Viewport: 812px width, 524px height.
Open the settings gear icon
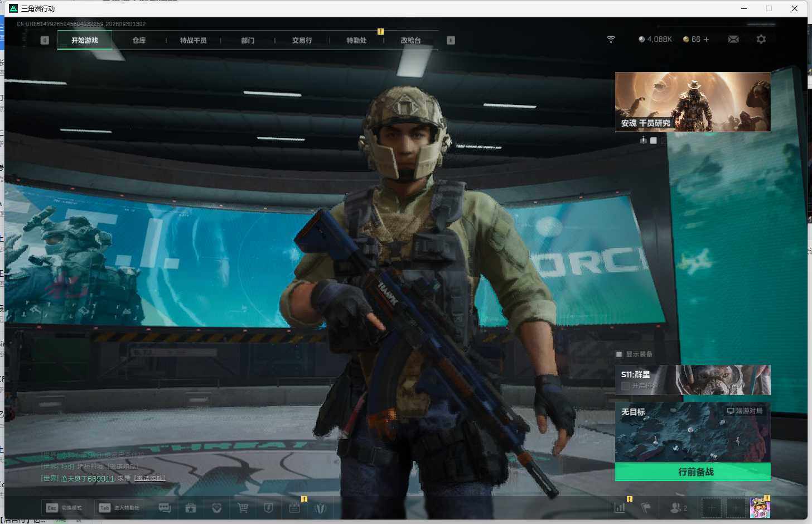click(x=761, y=39)
